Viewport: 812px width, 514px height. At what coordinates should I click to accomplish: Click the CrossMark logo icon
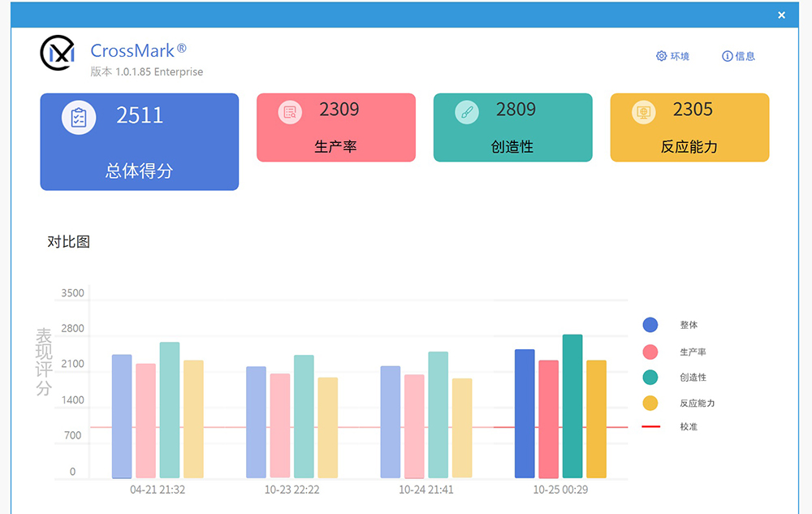click(58, 53)
